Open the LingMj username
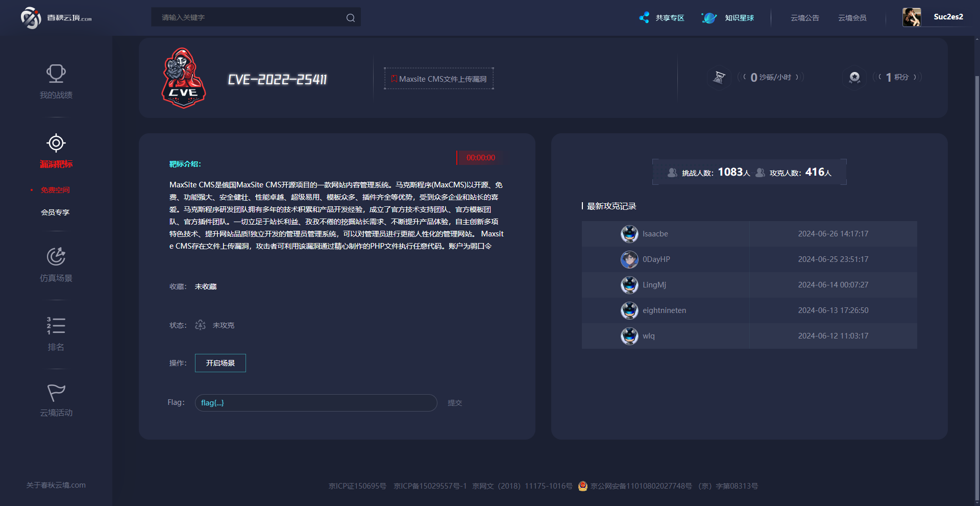This screenshot has width=980, height=506. click(654, 285)
